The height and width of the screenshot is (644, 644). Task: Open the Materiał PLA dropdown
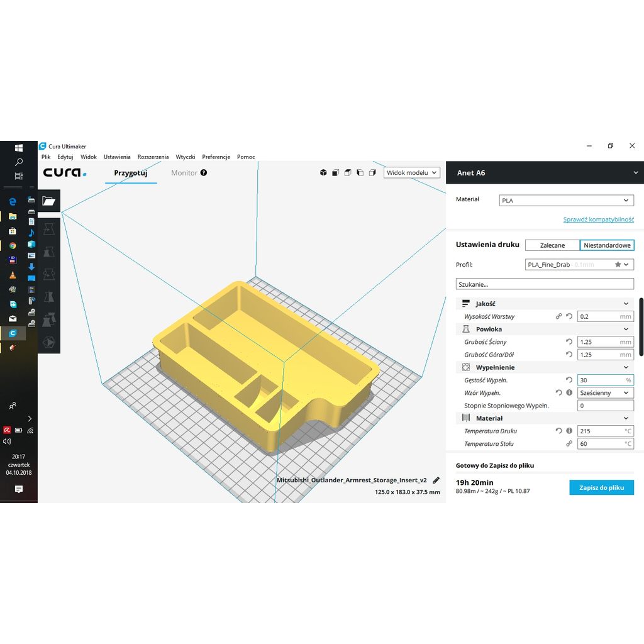tap(566, 201)
